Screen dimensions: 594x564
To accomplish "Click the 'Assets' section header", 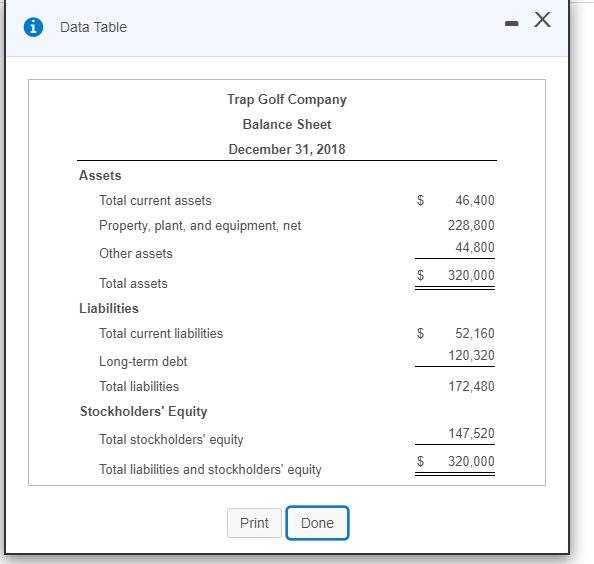I will coord(100,175).
